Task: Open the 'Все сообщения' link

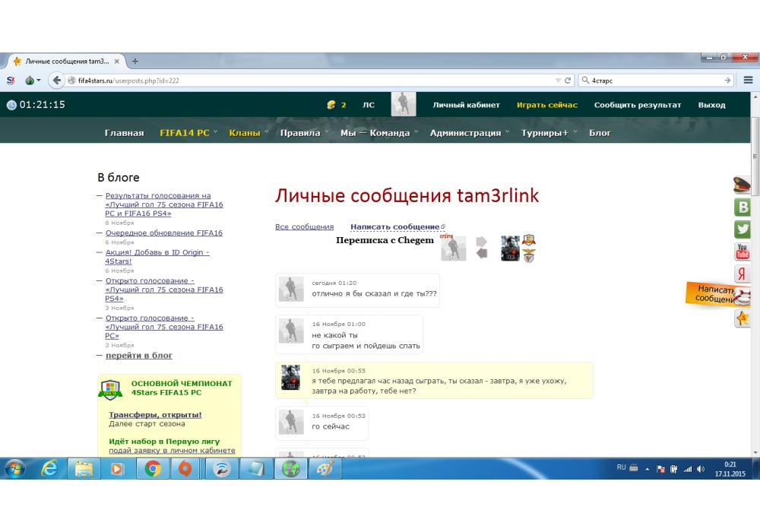Action: pos(304,226)
